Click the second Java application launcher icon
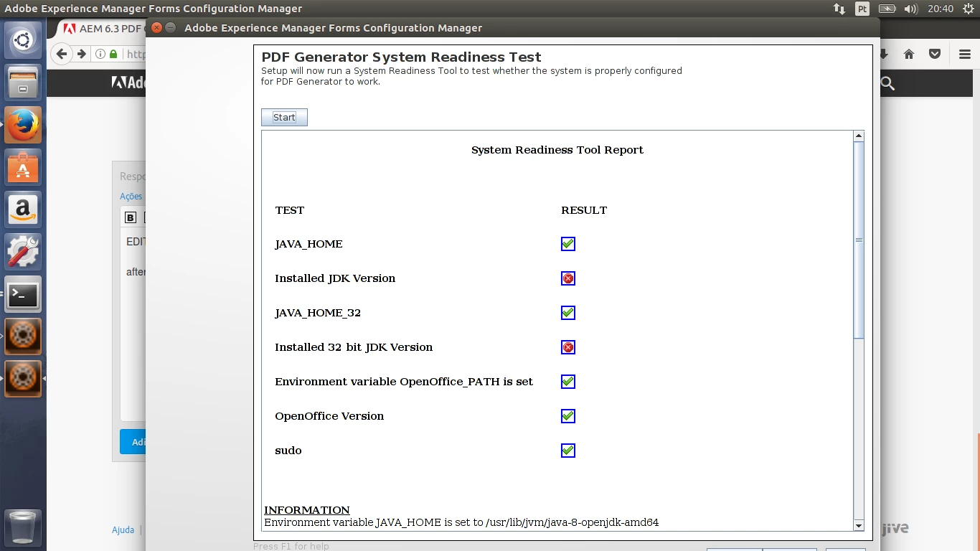Image resolution: width=980 pixels, height=551 pixels. 23,379
